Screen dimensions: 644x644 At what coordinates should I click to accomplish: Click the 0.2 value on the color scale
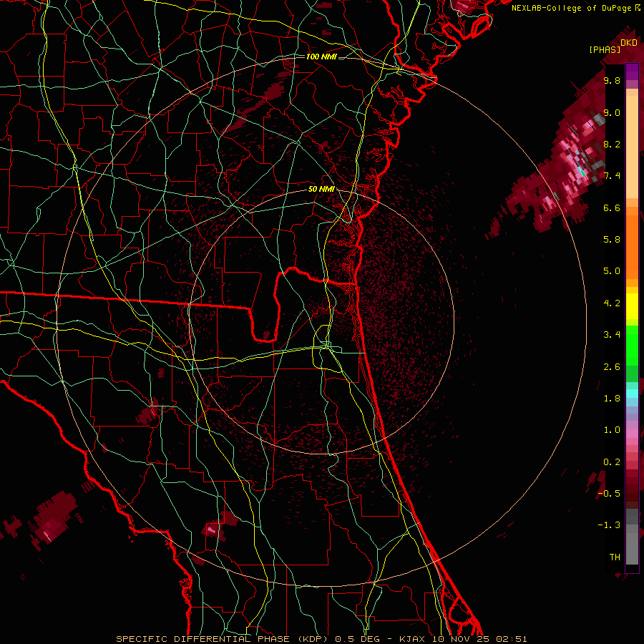(x=612, y=462)
